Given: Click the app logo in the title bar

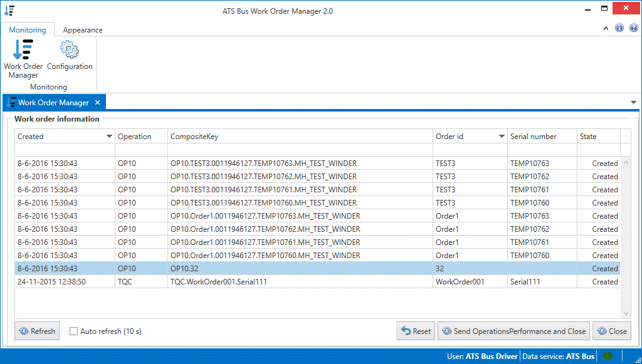Looking at the screenshot, I should 9,11.
